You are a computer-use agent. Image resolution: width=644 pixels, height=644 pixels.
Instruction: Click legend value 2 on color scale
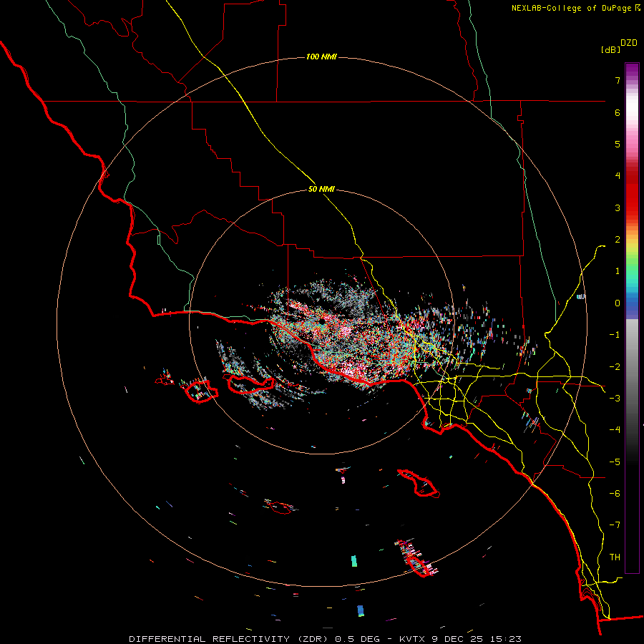(618, 240)
